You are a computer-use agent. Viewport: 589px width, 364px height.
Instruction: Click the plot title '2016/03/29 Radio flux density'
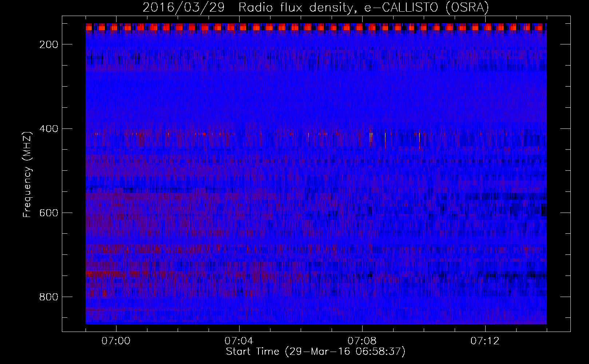click(316, 7)
